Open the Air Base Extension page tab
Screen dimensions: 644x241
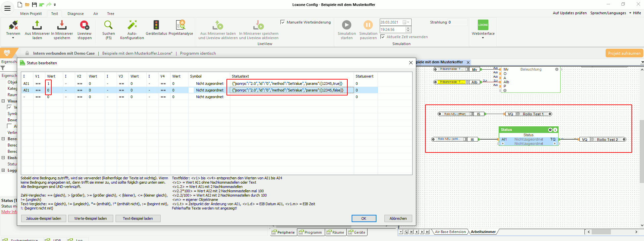tap(450, 232)
